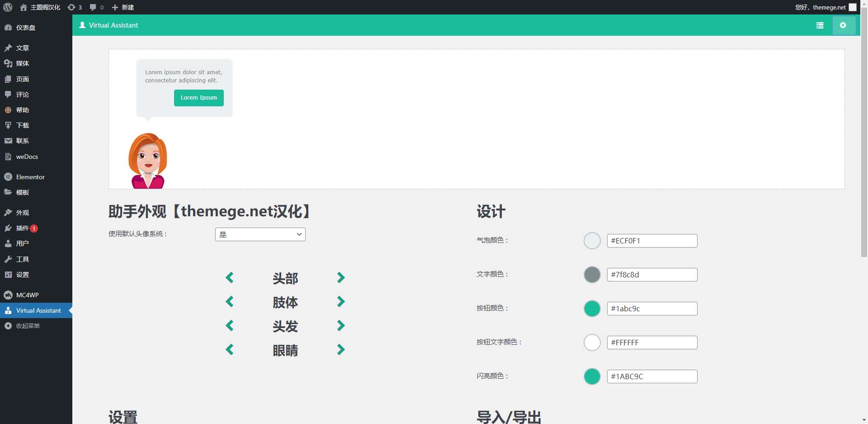Image resolution: width=868 pixels, height=424 pixels.
Task: Focus the 按钮文字颜色 hex field #FFFFFF
Action: click(652, 343)
